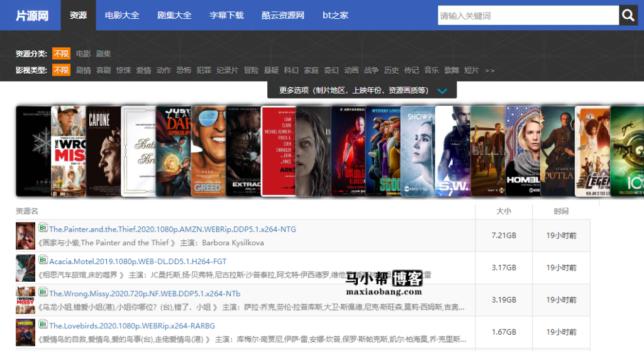The width and height of the screenshot is (644, 351).
Task: Select 不限 under 影视类型
Action: tap(61, 70)
